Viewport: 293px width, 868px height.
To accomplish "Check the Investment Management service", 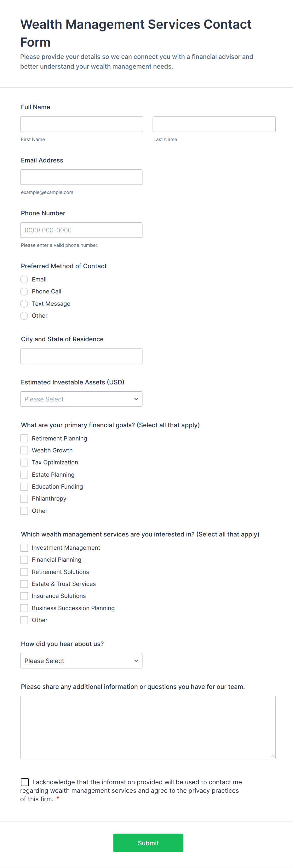I will pos(24,547).
